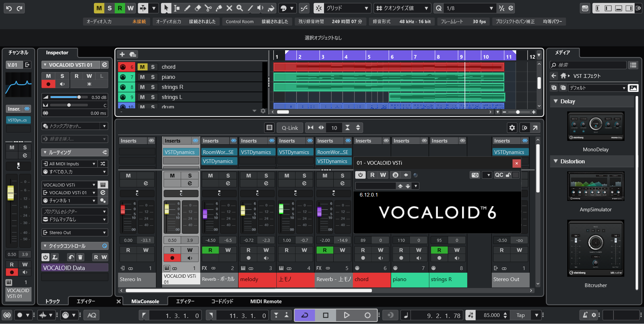Viewport: 644px width, 324px height.
Task: Click the MixConsole channel search list icon
Action: pyautogui.click(x=269, y=128)
